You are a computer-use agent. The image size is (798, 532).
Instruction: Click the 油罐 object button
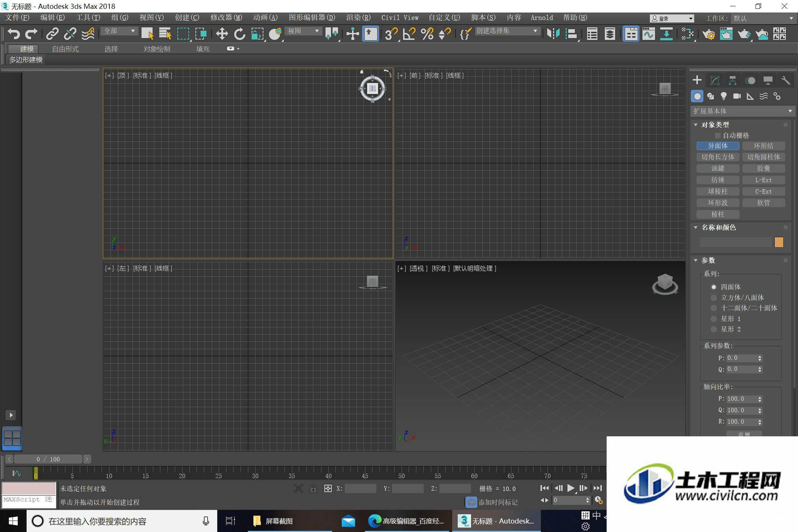(717, 168)
